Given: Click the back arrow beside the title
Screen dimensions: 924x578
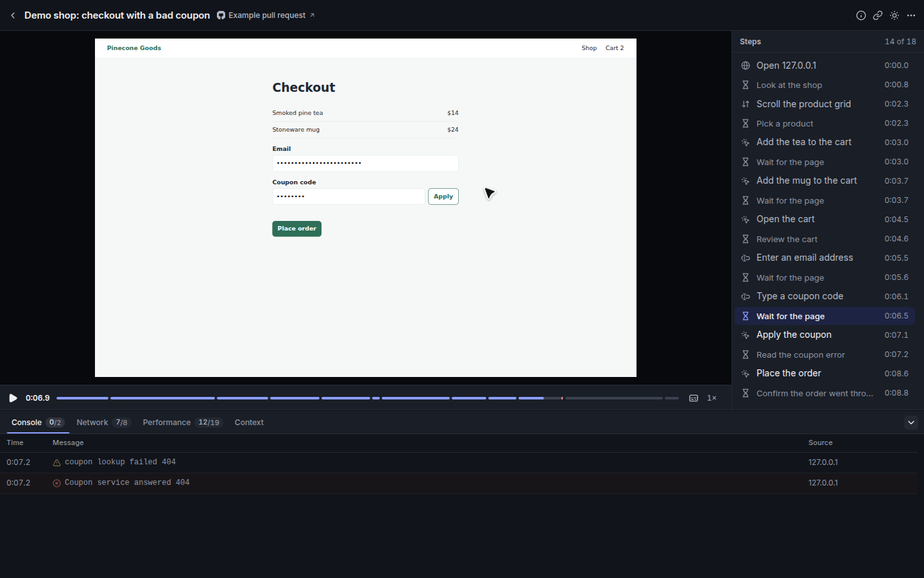Looking at the screenshot, I should pyautogui.click(x=13, y=15).
